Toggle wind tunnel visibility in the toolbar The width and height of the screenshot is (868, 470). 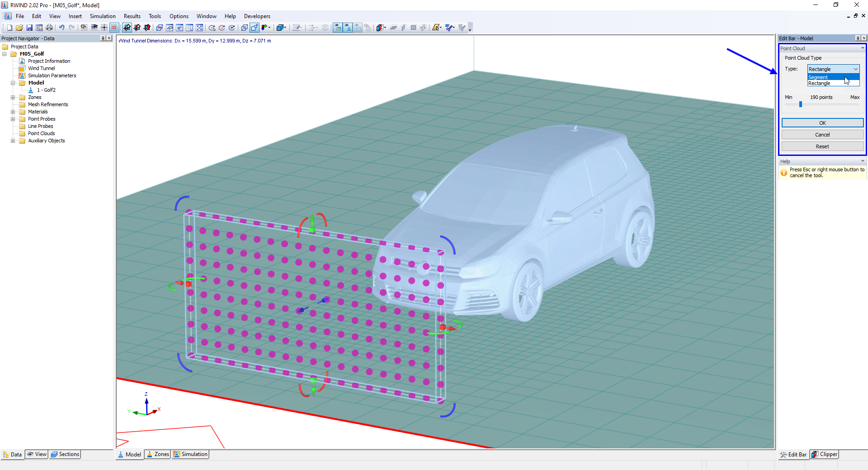pos(337,28)
